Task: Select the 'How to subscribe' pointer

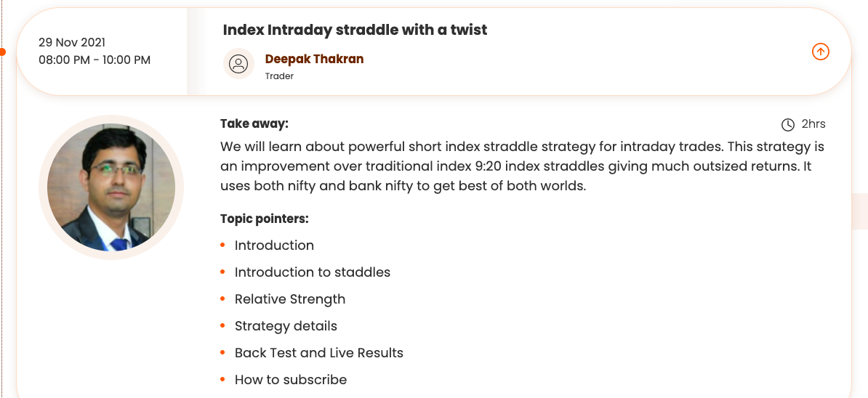Action: [290, 380]
